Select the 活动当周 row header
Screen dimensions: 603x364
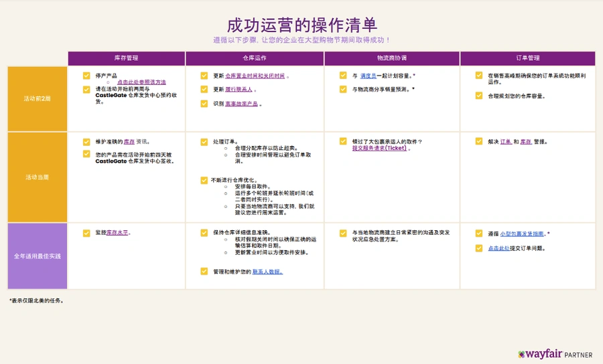click(38, 177)
